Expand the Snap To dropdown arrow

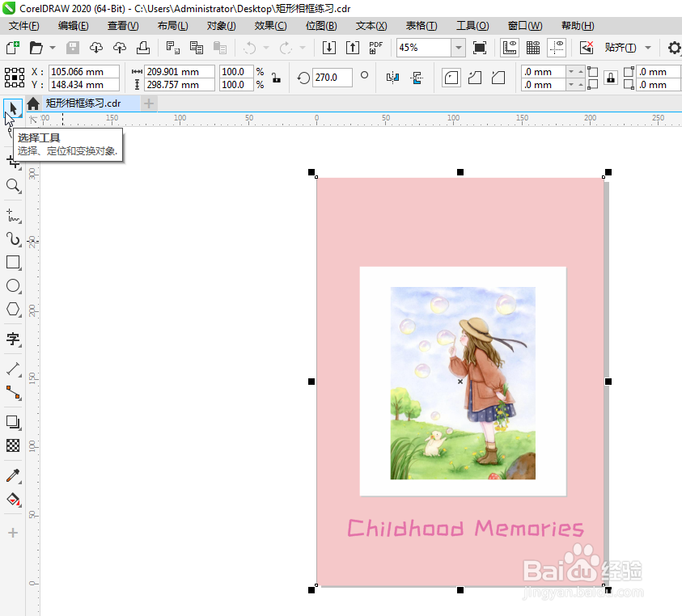coord(648,48)
